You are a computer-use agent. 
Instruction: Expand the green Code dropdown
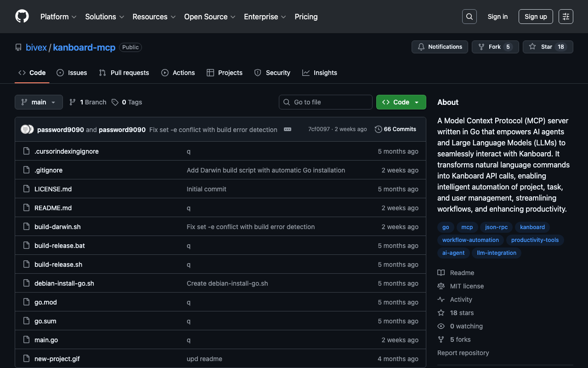401,102
